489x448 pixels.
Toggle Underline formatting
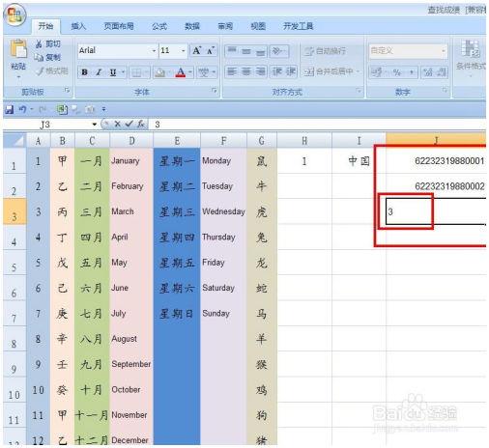tap(113, 72)
